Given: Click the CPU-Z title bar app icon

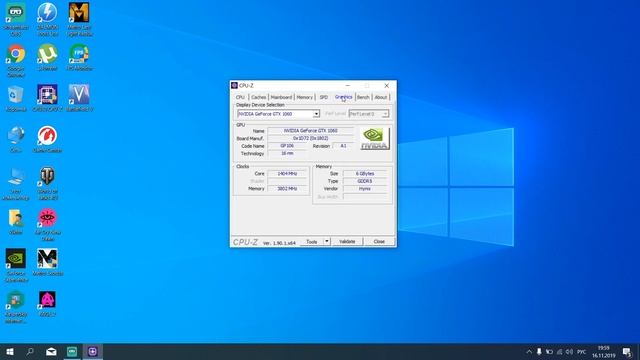Looking at the screenshot, I should click(x=234, y=85).
